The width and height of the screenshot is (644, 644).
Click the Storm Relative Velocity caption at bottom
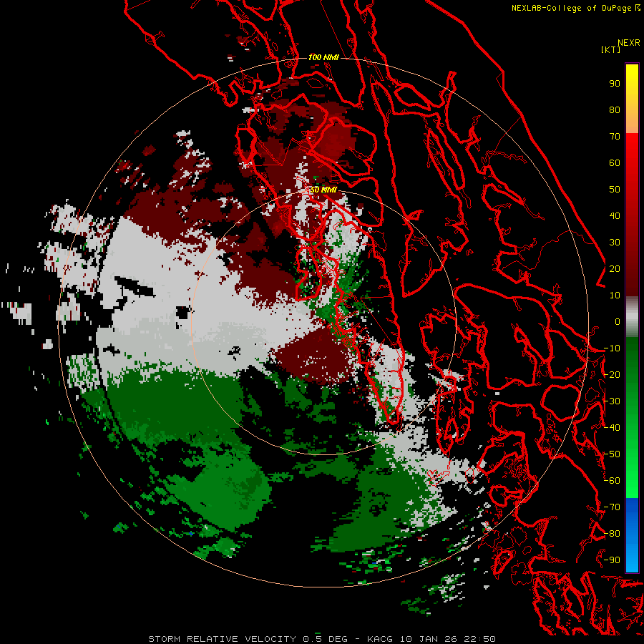tap(321, 639)
